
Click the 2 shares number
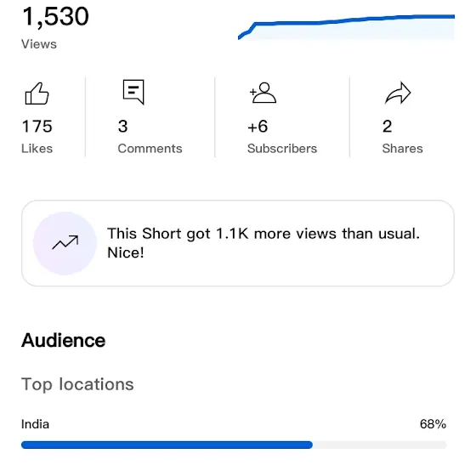(x=388, y=127)
